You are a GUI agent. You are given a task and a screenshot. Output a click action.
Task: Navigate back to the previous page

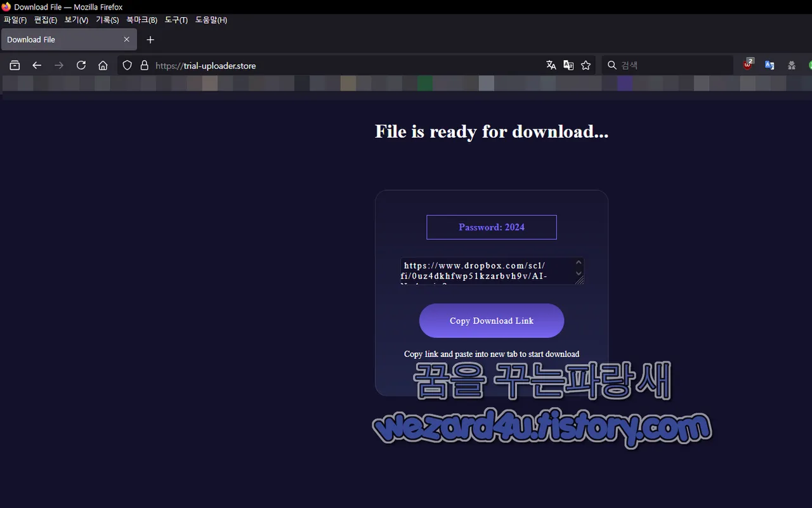(x=37, y=65)
